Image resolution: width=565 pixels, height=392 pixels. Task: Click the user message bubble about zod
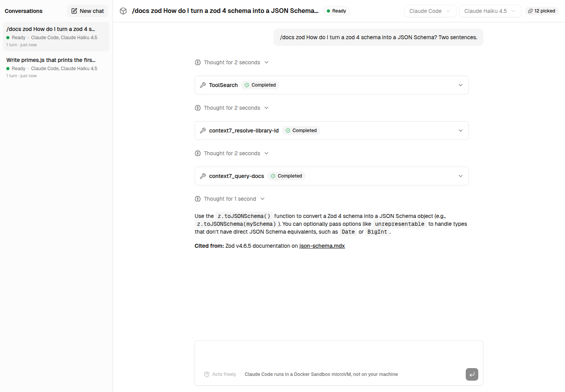[378, 37]
